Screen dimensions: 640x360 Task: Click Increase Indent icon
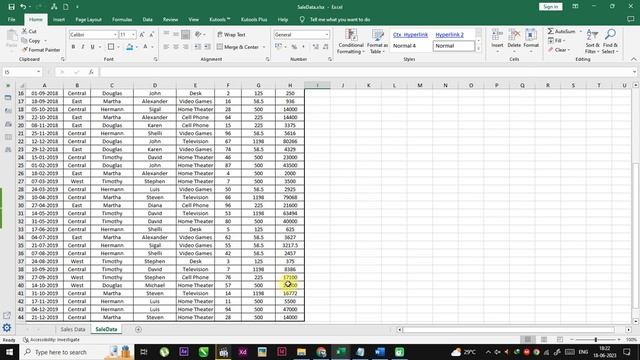[x=207, y=47]
